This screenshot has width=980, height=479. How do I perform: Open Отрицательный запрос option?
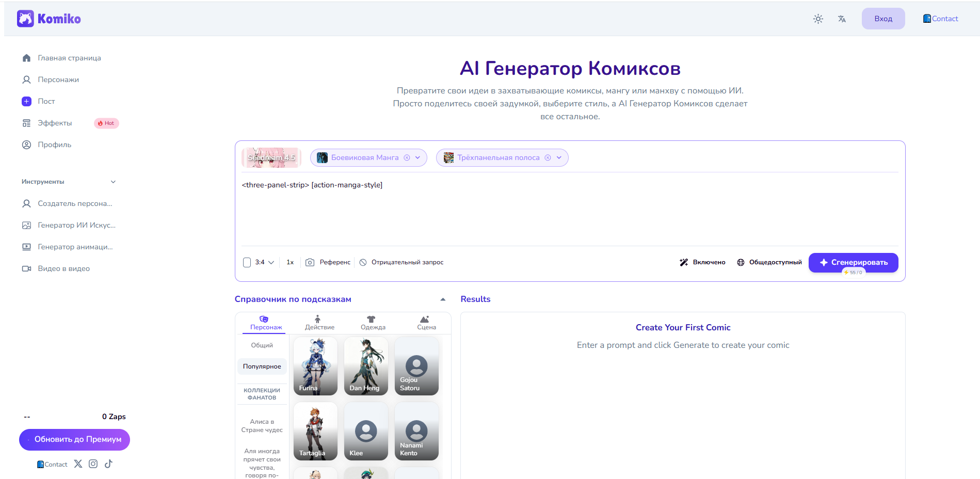(x=401, y=262)
